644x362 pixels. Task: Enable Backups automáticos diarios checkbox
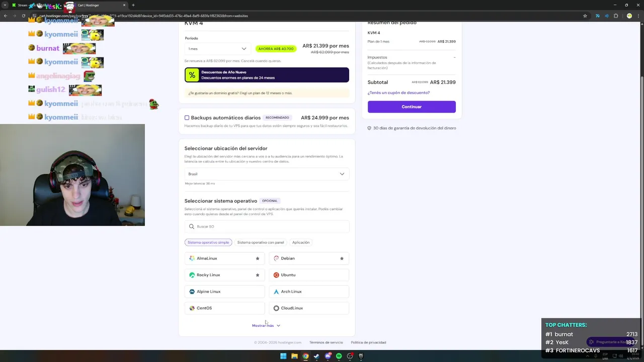[187, 118]
